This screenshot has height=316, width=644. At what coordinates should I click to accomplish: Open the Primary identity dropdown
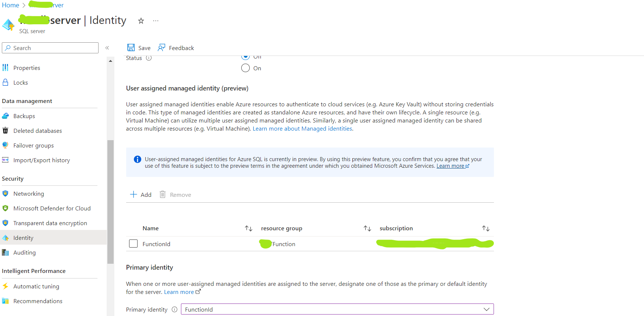point(337,309)
